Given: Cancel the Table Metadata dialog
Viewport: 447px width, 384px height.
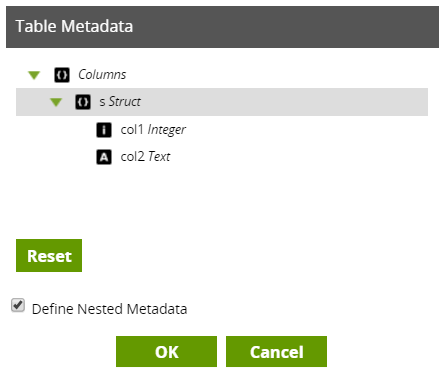Looking at the screenshot, I should coord(276,351).
